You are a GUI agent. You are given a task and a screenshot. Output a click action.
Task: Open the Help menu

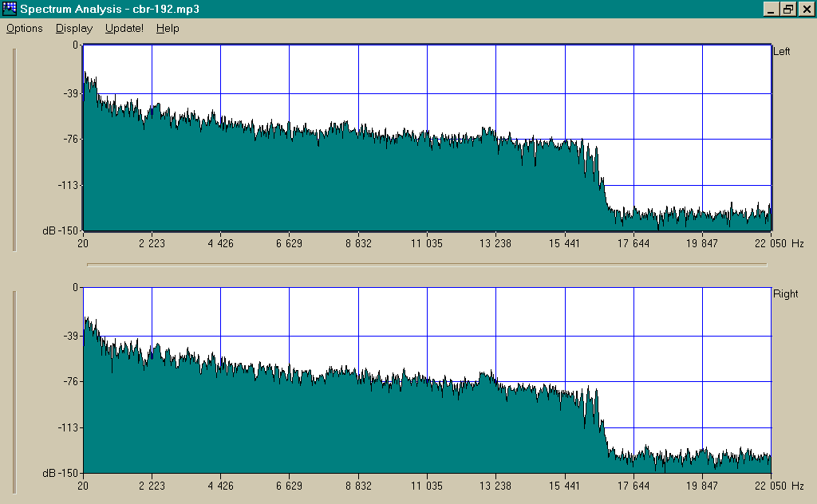pos(168,28)
